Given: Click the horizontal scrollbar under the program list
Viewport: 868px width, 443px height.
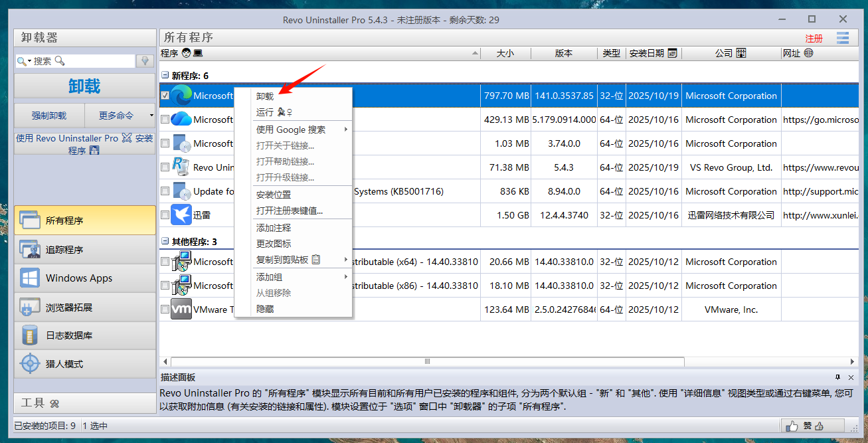Looking at the screenshot, I should pyautogui.click(x=426, y=361).
